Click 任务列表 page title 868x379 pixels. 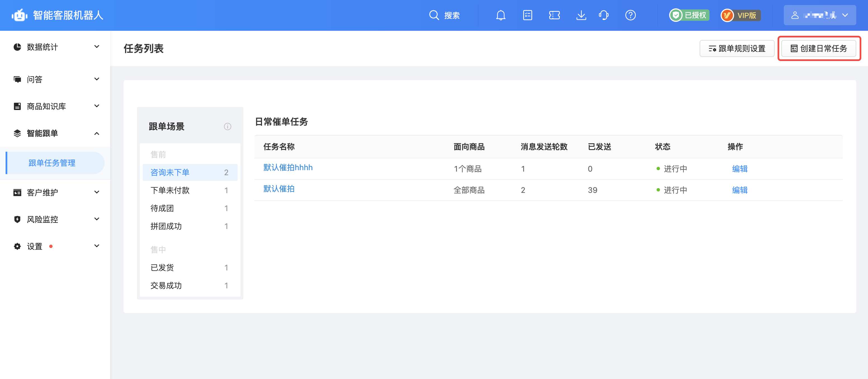[143, 48]
